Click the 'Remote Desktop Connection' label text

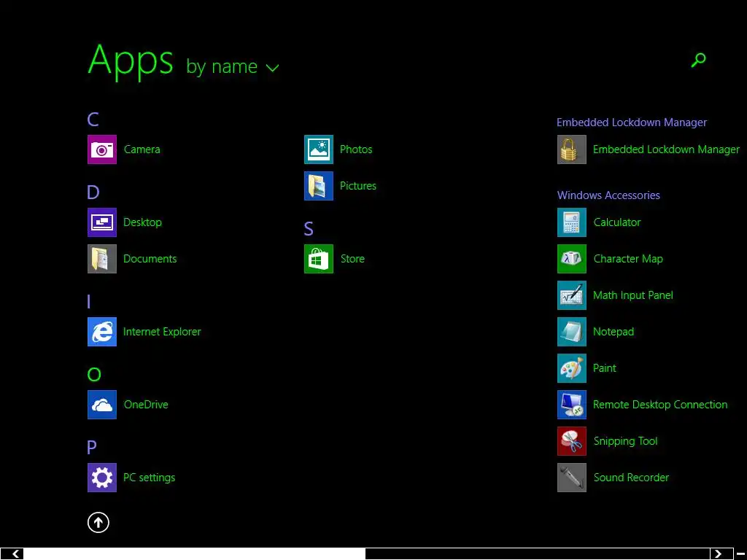pos(659,405)
